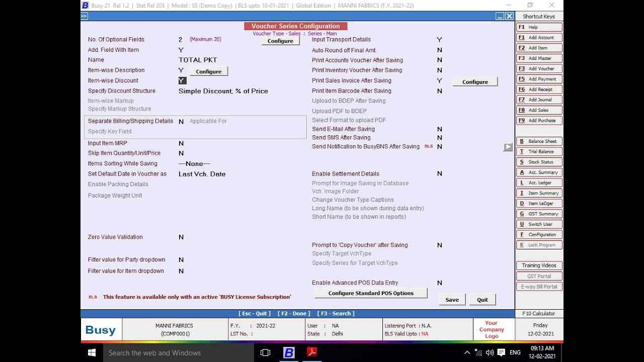Open the GST Portal button
Screen dimensions: 644x362
tap(539, 276)
